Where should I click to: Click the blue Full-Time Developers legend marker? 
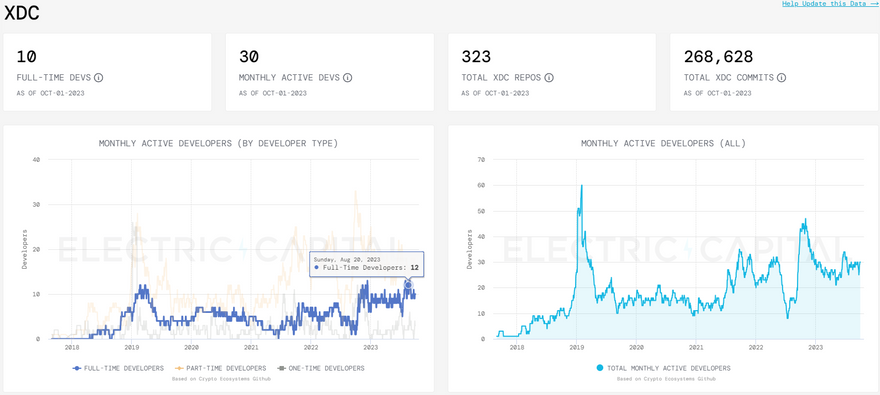[77, 369]
